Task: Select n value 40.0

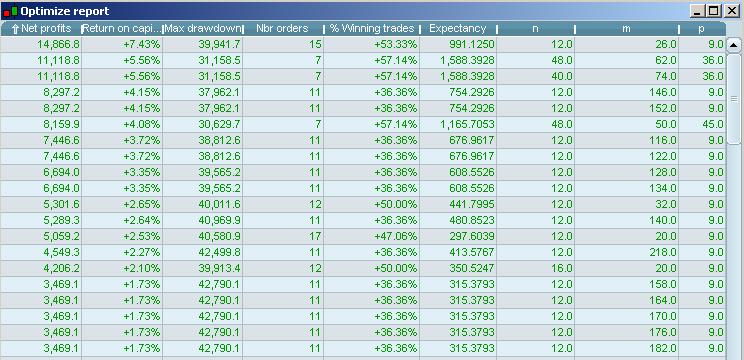Action: pyautogui.click(x=561, y=76)
